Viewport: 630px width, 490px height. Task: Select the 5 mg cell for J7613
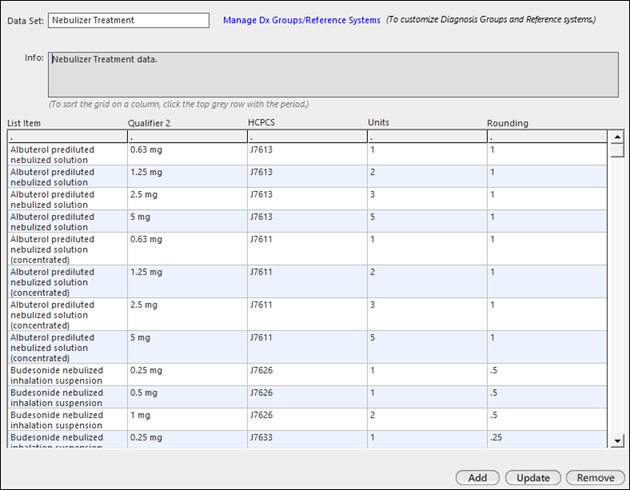coord(188,221)
